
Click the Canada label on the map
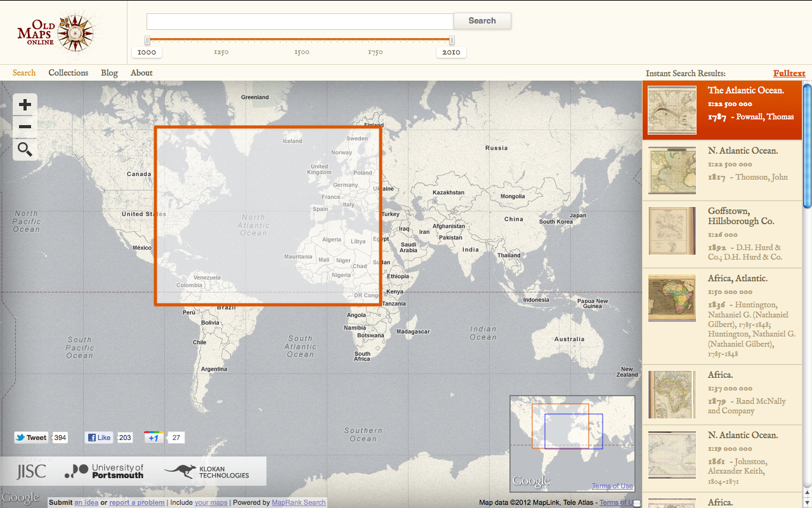[139, 174]
